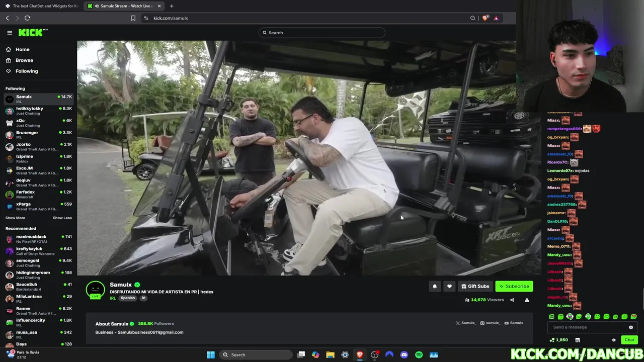
Task: Report the stream using warning icon
Action: (527, 300)
